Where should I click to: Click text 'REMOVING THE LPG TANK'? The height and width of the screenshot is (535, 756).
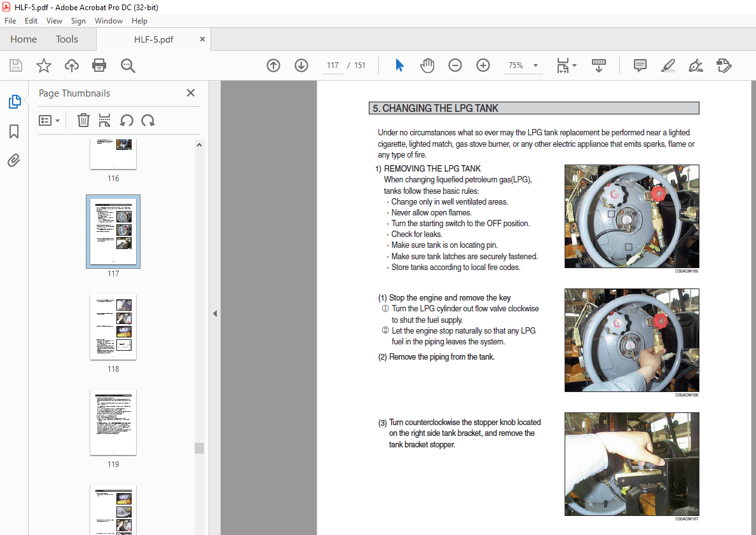point(432,168)
